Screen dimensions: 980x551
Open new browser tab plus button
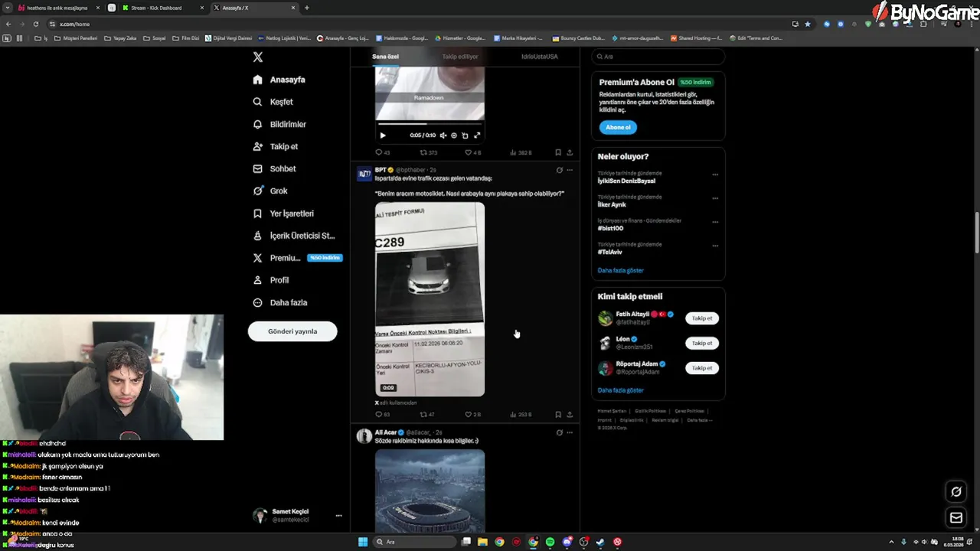[307, 8]
